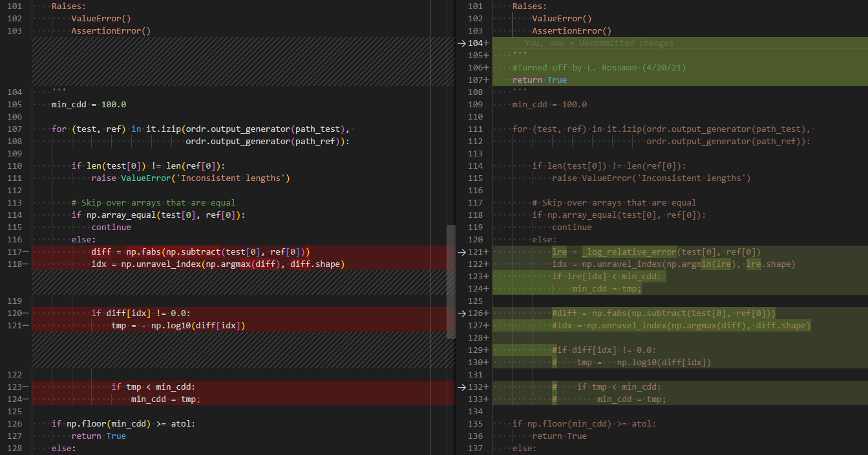Click deleted 'tmp = - np.log10(diff[idx])' line
This screenshot has height=455, width=868.
[x=178, y=326]
